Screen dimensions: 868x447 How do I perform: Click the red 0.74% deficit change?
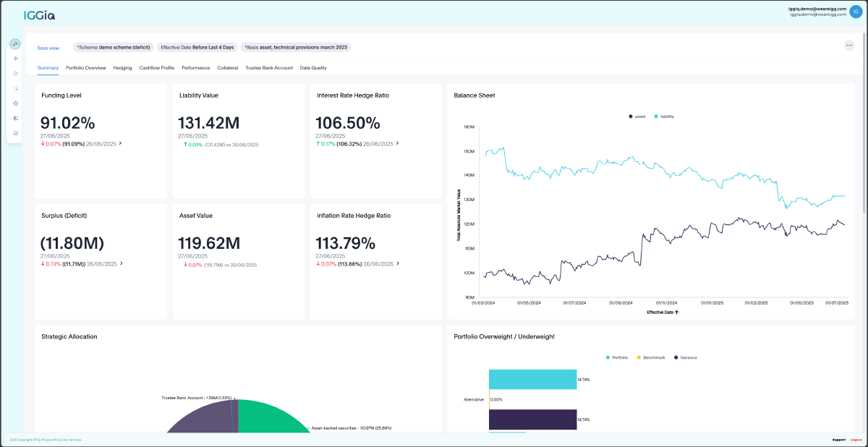[51, 263]
